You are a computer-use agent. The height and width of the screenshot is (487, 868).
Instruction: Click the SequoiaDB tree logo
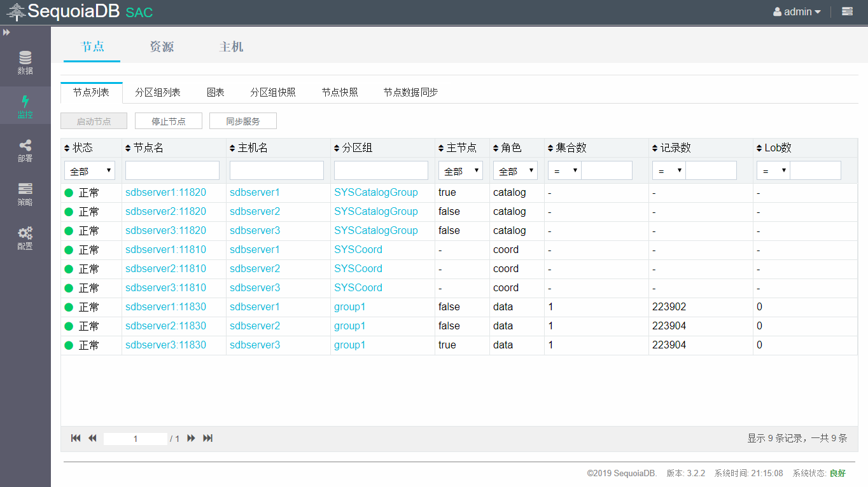(17, 12)
